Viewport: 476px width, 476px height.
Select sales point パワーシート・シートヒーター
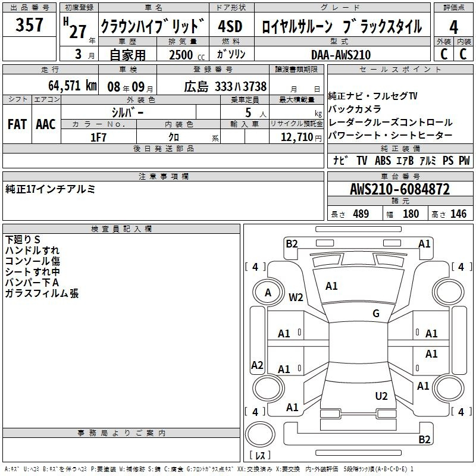(x=390, y=135)
